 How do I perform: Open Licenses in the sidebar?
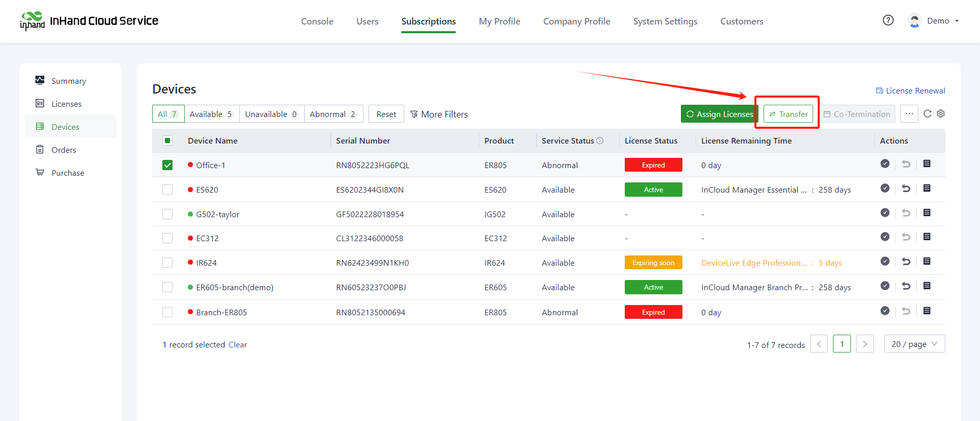coord(66,104)
